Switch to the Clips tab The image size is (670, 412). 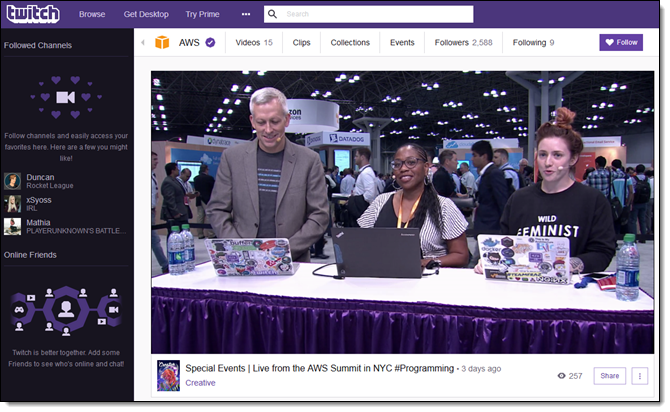(302, 43)
